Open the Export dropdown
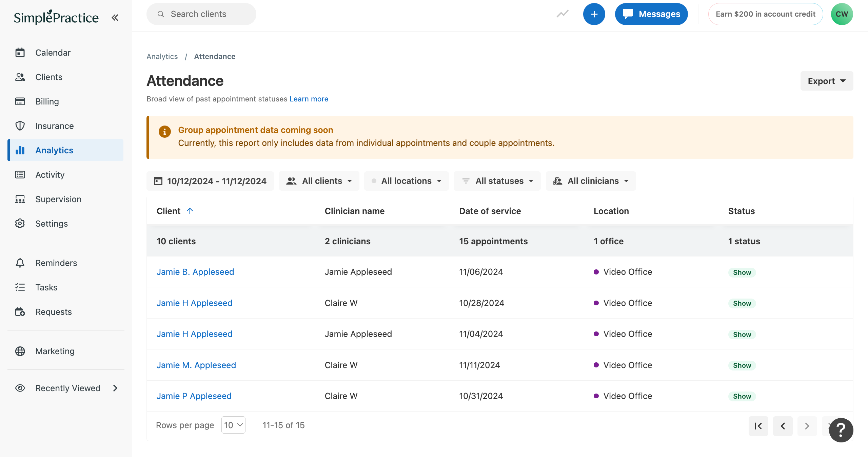 coord(827,81)
